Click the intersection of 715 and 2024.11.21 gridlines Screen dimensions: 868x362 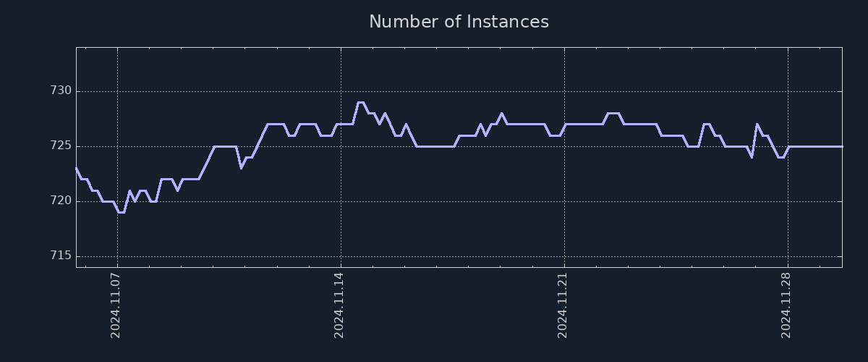pyautogui.click(x=564, y=256)
